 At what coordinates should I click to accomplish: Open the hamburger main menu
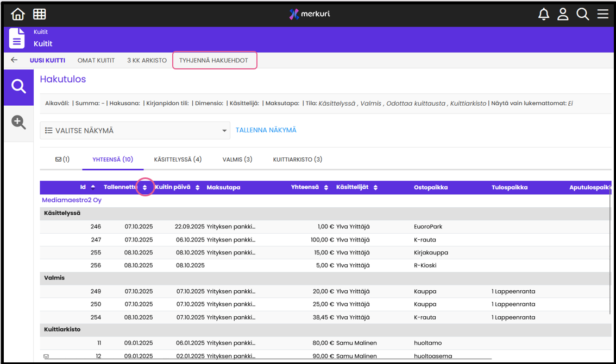pos(602,15)
